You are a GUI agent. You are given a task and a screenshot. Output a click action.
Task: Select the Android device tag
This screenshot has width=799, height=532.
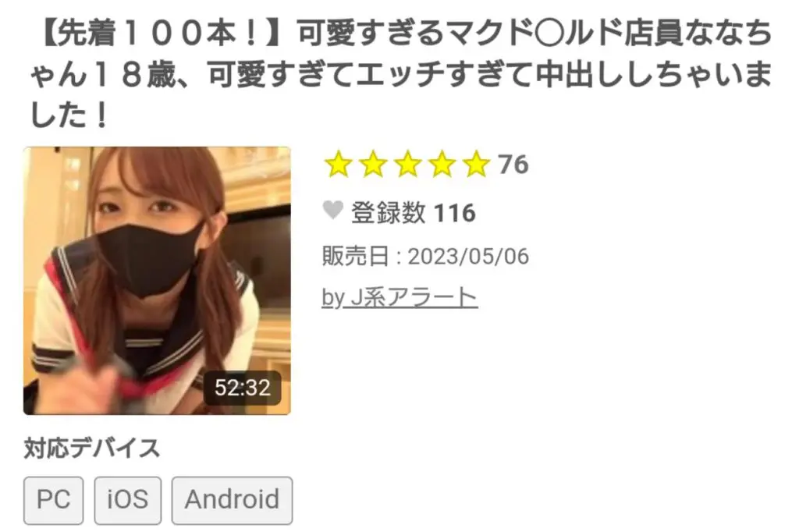pyautogui.click(x=233, y=500)
